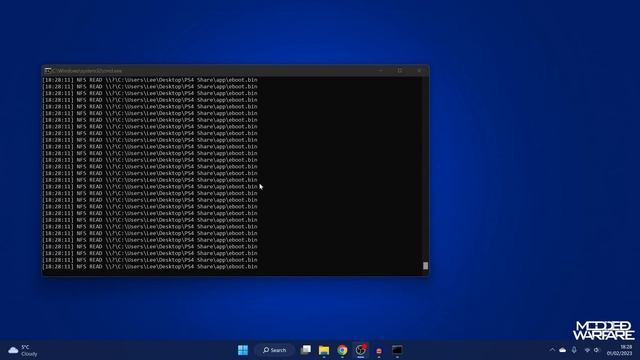Click the console vertical scrollbar thumb

tap(425, 266)
